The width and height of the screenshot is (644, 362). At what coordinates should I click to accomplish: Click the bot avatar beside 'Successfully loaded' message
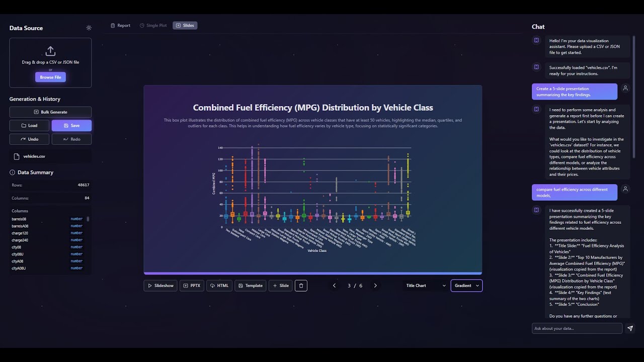[x=536, y=67]
